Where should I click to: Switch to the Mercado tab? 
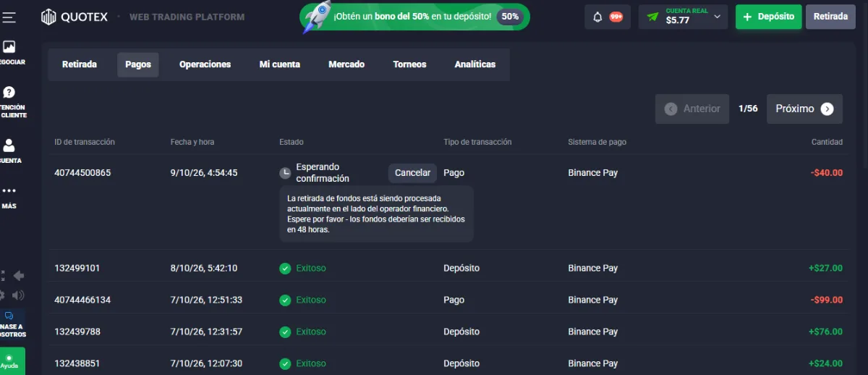(346, 64)
